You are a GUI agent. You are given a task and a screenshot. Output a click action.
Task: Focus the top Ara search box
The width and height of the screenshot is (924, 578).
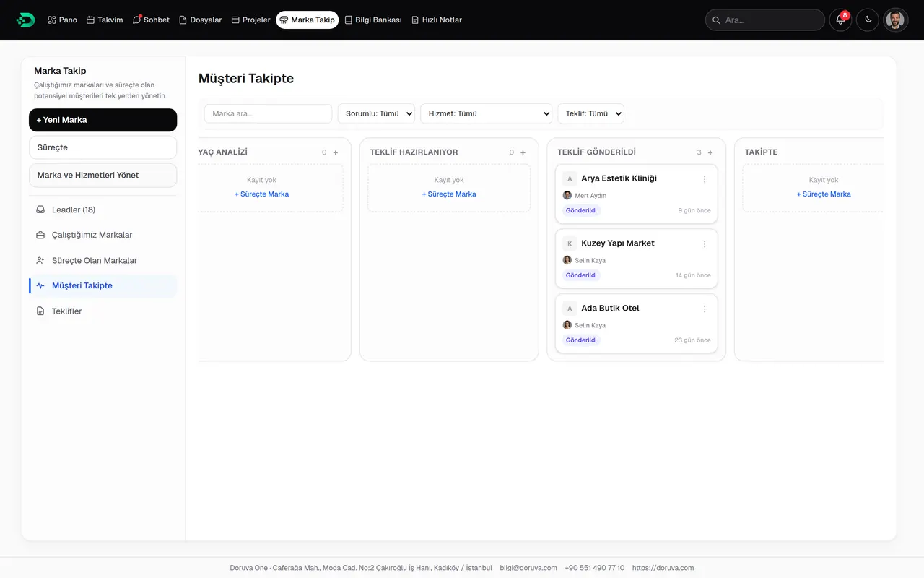click(764, 20)
